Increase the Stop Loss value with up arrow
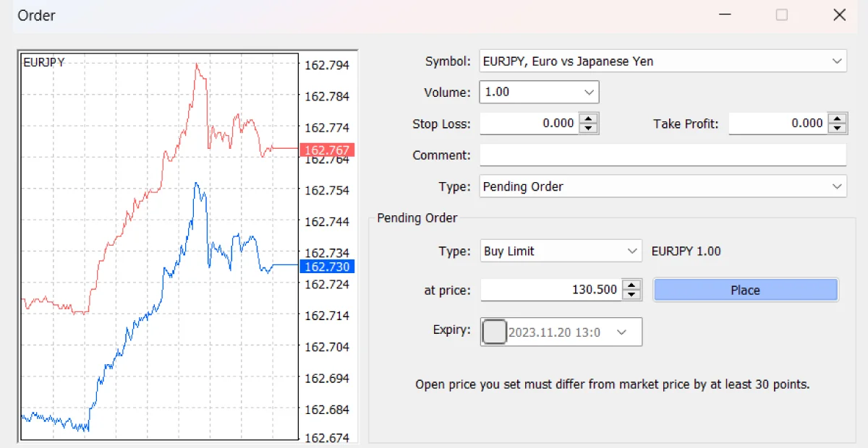The width and height of the screenshot is (868, 448). (590, 119)
